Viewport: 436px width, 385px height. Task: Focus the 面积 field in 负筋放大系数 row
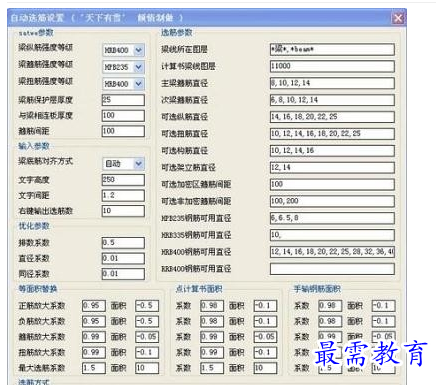147,321
